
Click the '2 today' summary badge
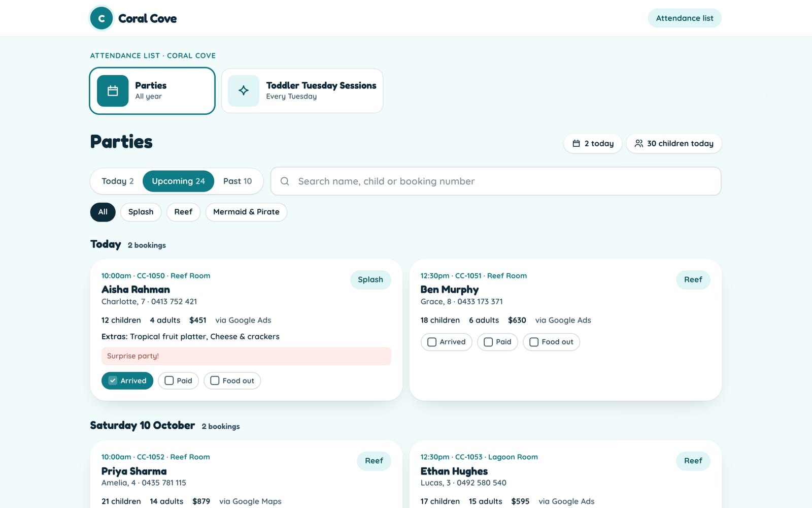[593, 143]
